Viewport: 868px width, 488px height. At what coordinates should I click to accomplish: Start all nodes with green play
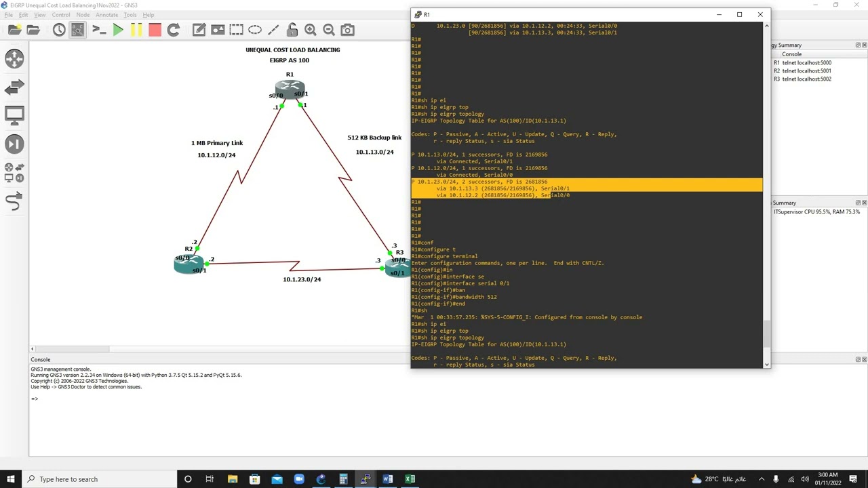pyautogui.click(x=118, y=30)
